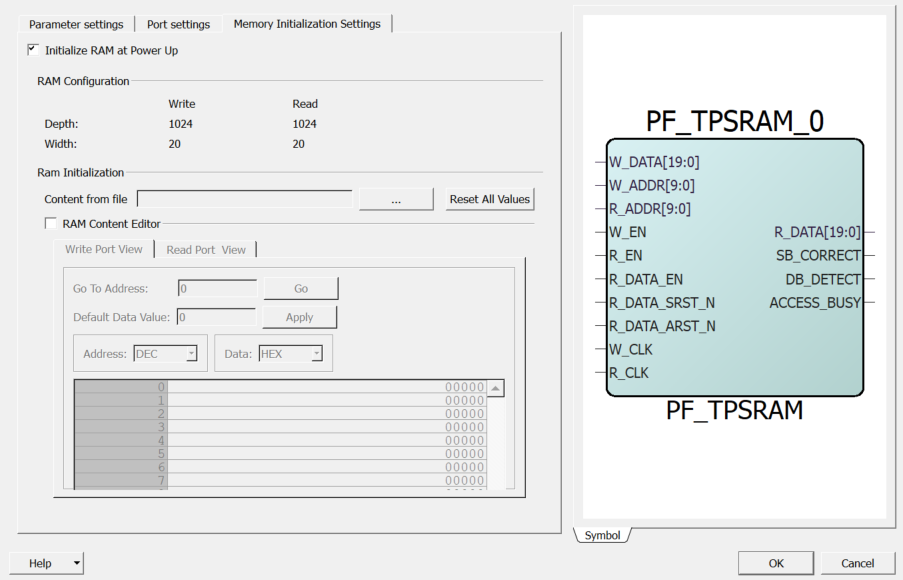
Task: Uncheck Initialize RAM at Power Up
Action: click(x=33, y=50)
